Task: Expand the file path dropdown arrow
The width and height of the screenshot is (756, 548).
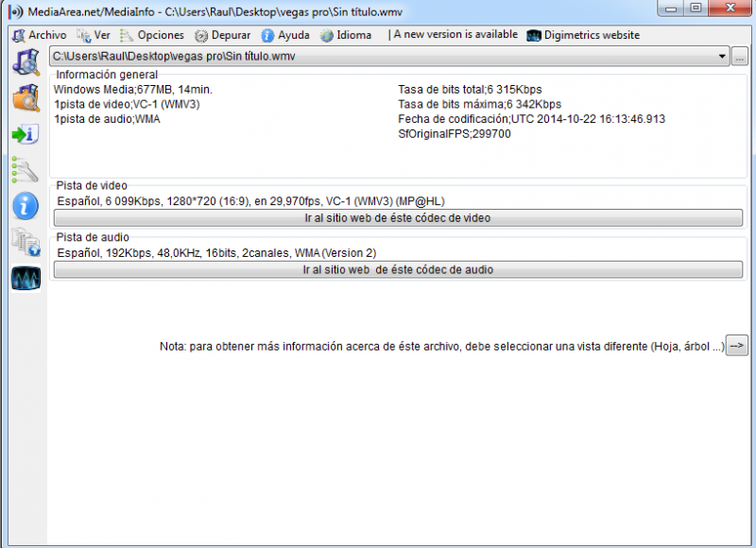Action: tap(722, 57)
